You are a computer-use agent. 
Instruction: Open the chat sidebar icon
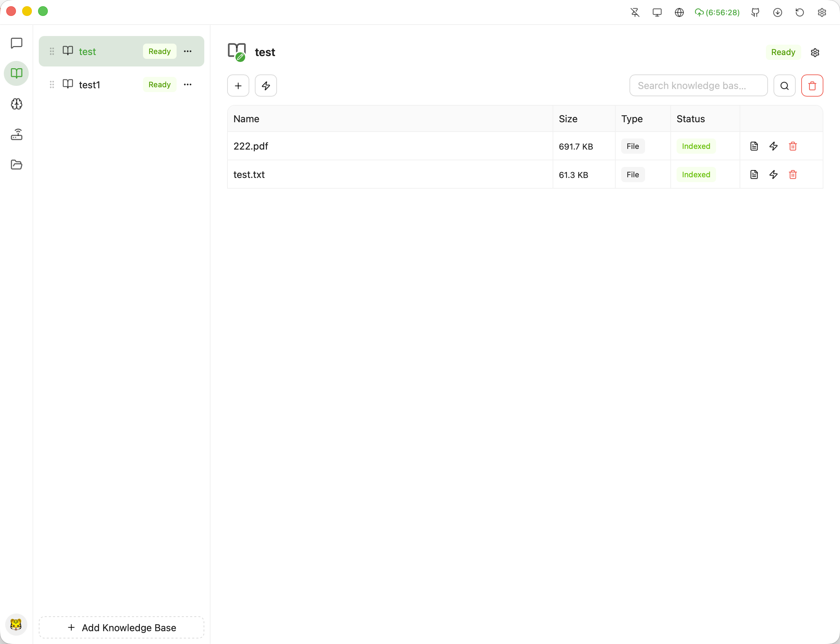click(x=17, y=43)
